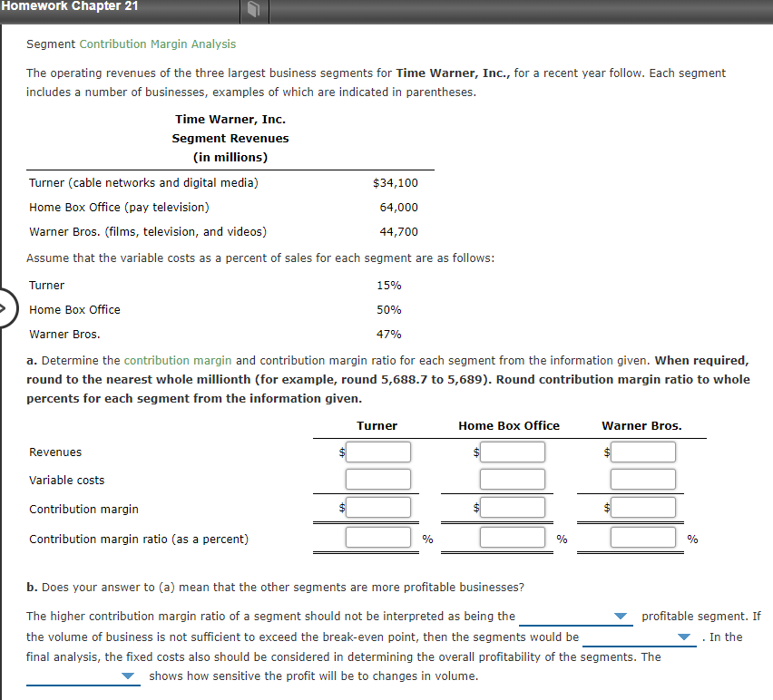This screenshot has width=773, height=700.
Task: Open dropdown before 'profitable segment'
Action: pos(576,617)
